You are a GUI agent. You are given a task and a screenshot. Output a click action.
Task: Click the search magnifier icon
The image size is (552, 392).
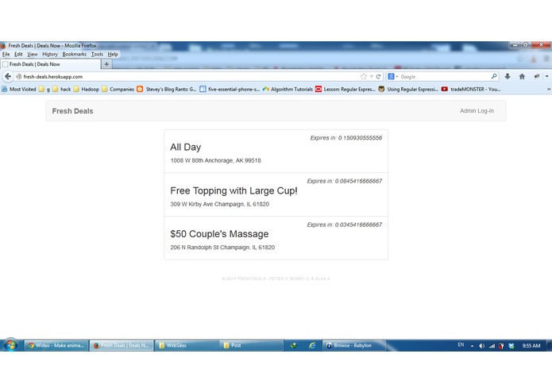point(494,76)
